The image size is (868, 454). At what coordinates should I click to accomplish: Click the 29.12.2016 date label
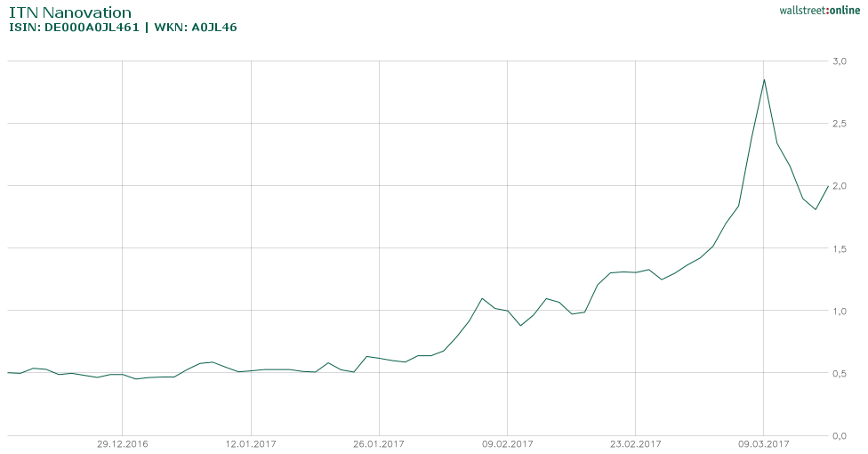pos(122,443)
